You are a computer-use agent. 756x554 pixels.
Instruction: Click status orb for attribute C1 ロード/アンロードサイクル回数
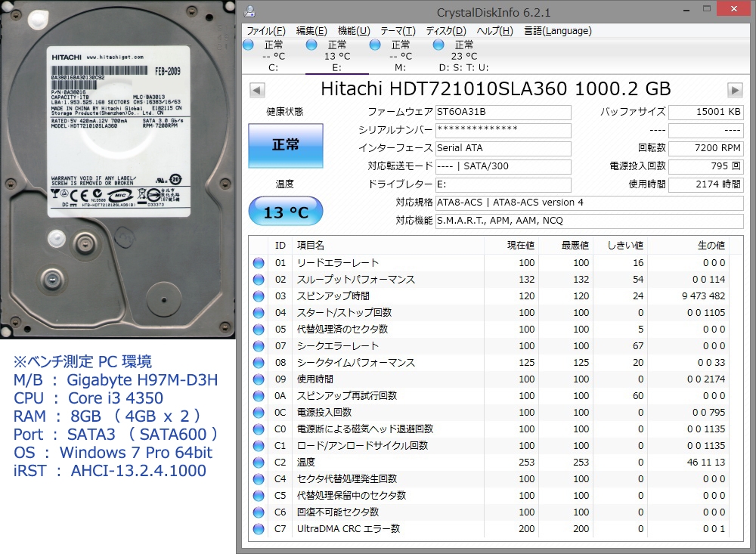[x=259, y=446]
